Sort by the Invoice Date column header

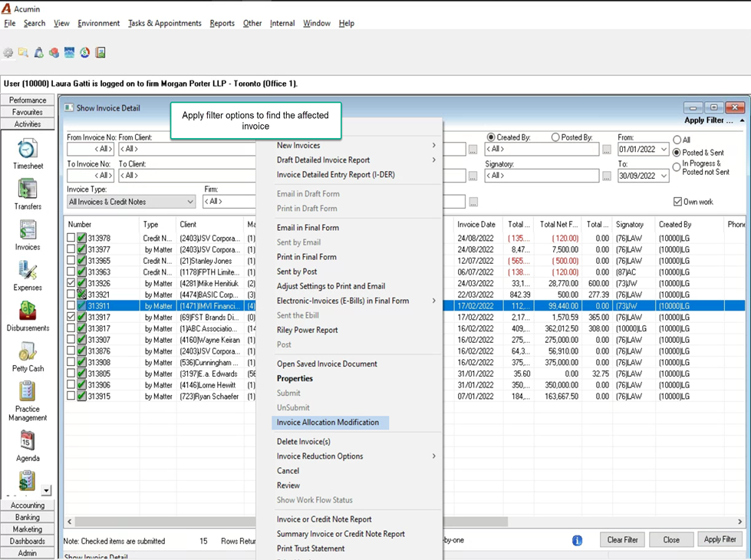click(476, 224)
